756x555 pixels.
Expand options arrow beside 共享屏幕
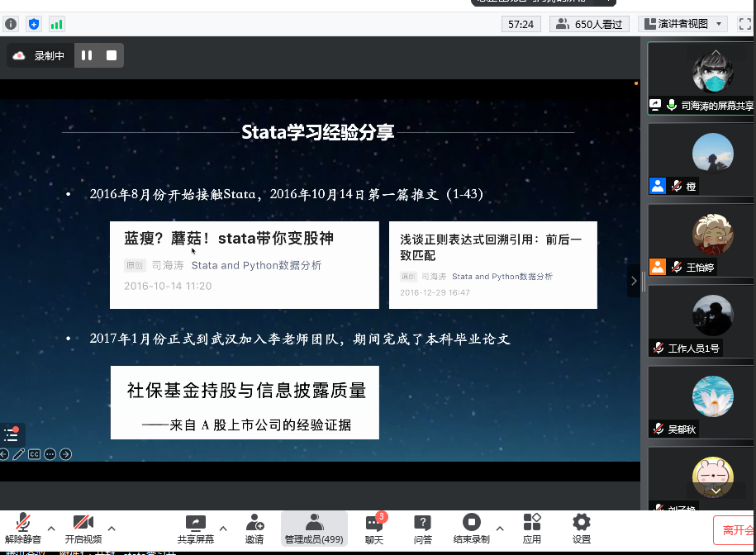[222, 528]
